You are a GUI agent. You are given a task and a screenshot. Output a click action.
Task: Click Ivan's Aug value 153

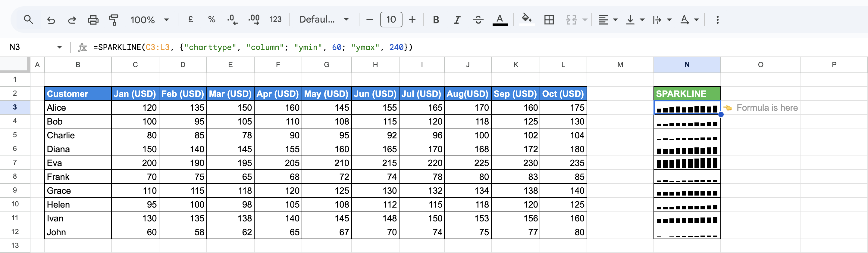[x=468, y=218]
